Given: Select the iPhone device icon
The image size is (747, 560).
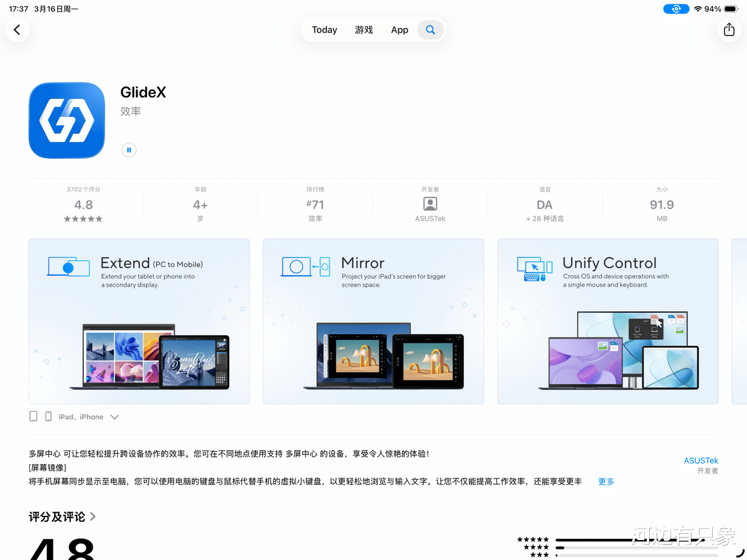Looking at the screenshot, I should pos(49,416).
